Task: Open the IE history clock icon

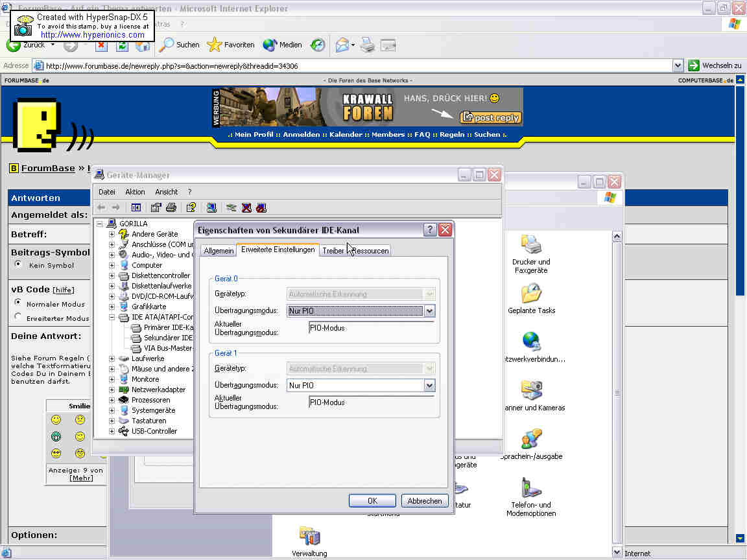Action: point(318,45)
